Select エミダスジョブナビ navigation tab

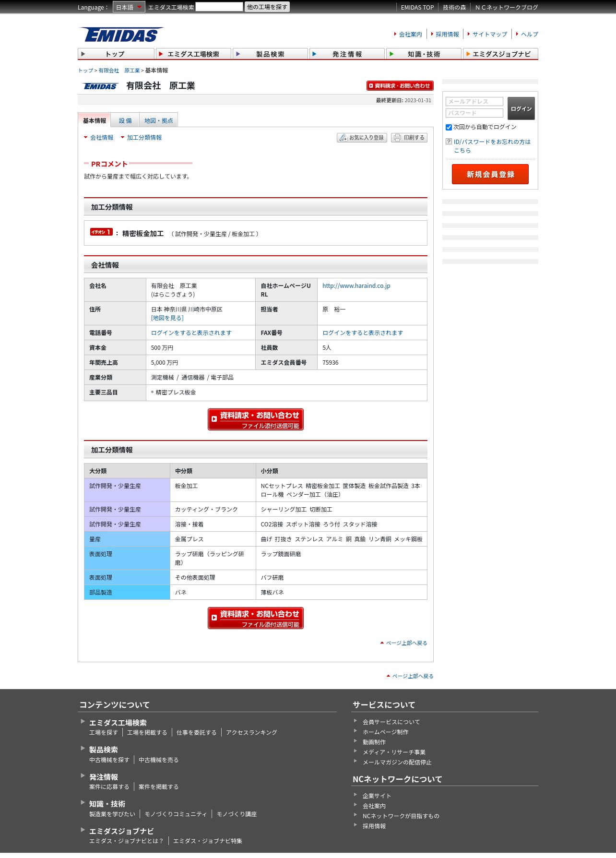point(500,54)
